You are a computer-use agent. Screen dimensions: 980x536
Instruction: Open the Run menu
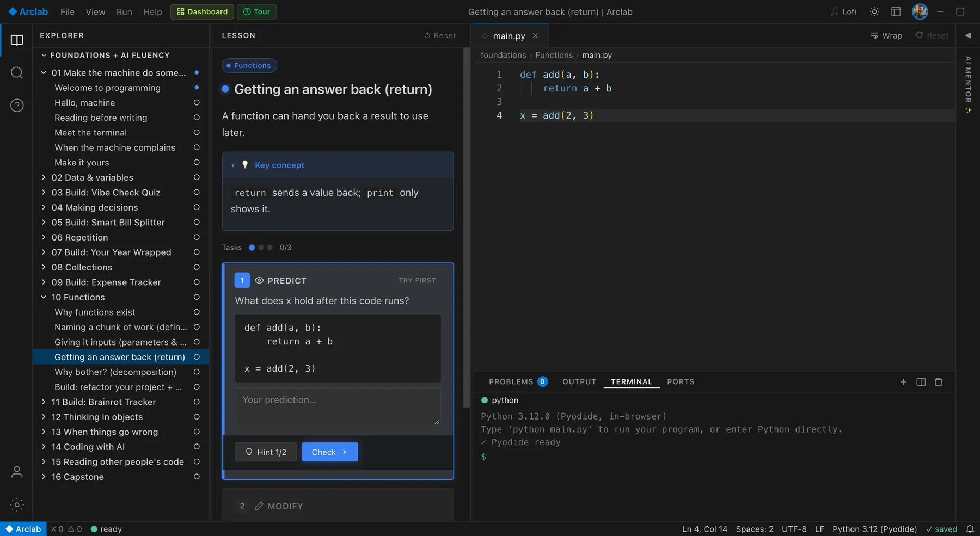124,11
